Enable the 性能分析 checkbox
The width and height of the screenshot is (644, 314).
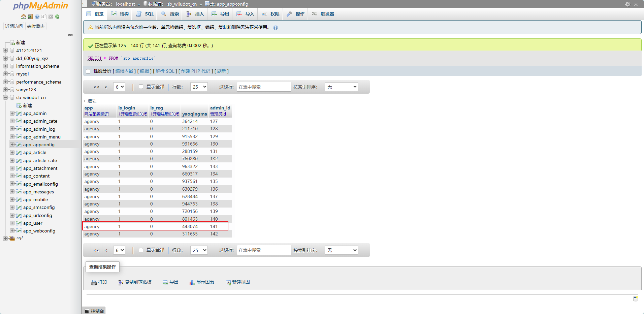(x=88, y=71)
